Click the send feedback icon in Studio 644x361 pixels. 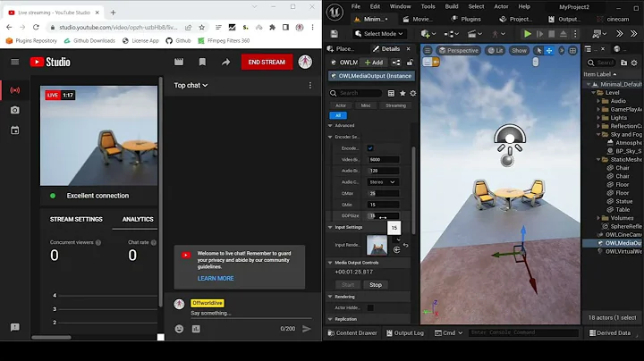pyautogui.click(x=15, y=327)
